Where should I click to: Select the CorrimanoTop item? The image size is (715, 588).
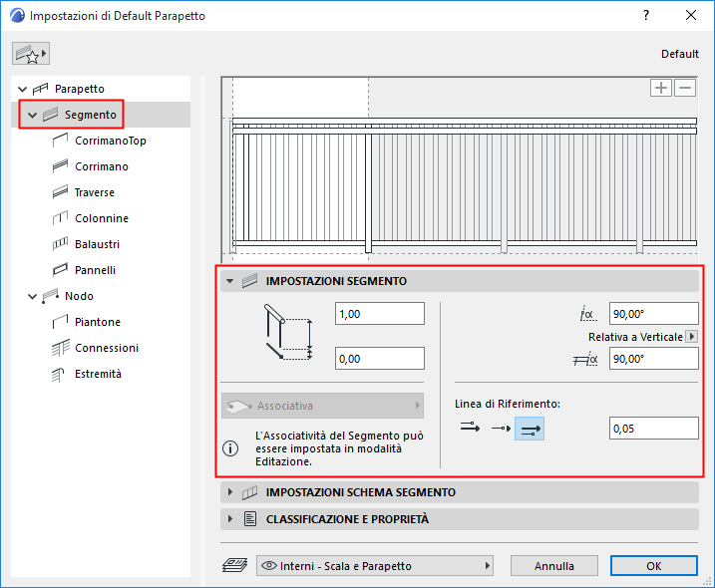111,141
